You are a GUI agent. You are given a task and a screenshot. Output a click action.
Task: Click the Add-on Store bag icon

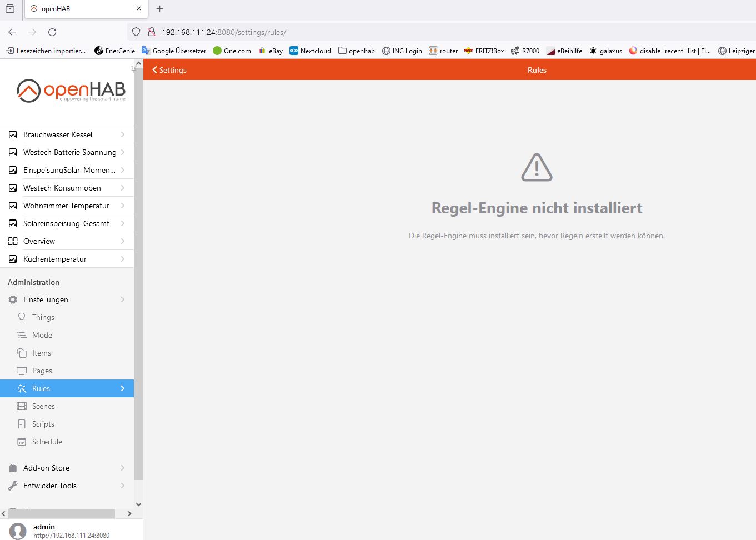[13, 468]
